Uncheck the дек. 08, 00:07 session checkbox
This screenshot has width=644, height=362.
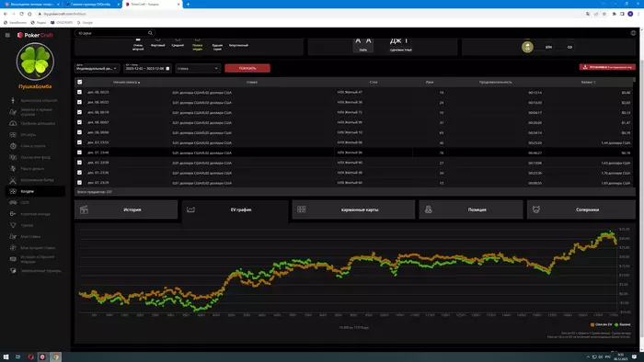point(80,122)
